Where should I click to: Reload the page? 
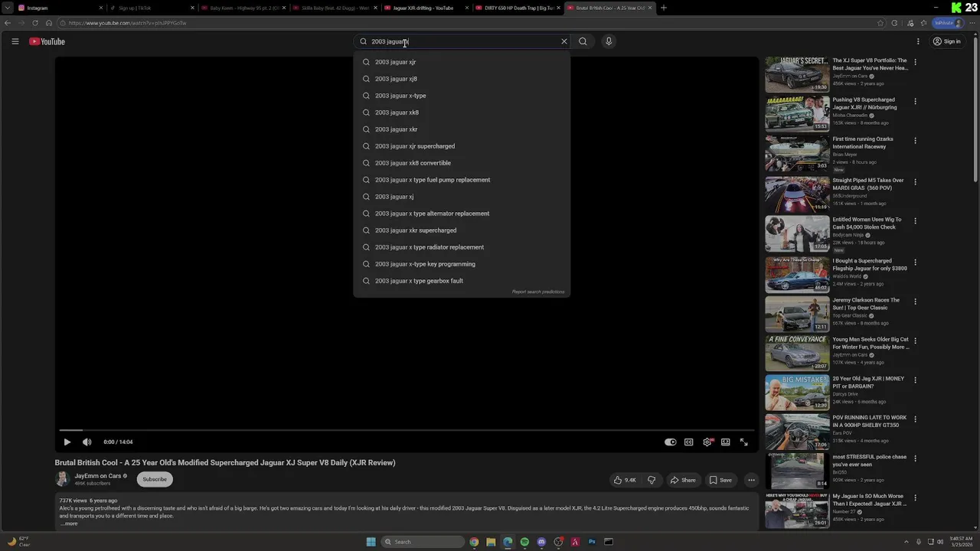[x=35, y=23]
